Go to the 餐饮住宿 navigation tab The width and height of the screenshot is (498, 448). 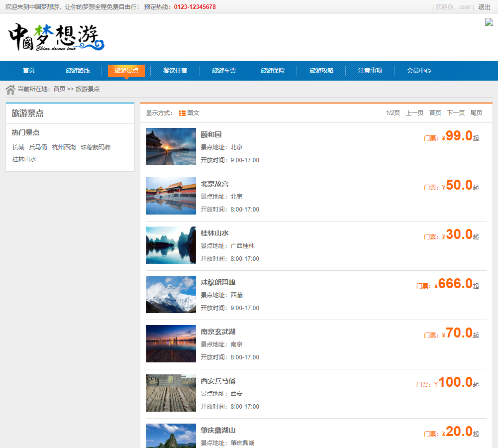175,71
